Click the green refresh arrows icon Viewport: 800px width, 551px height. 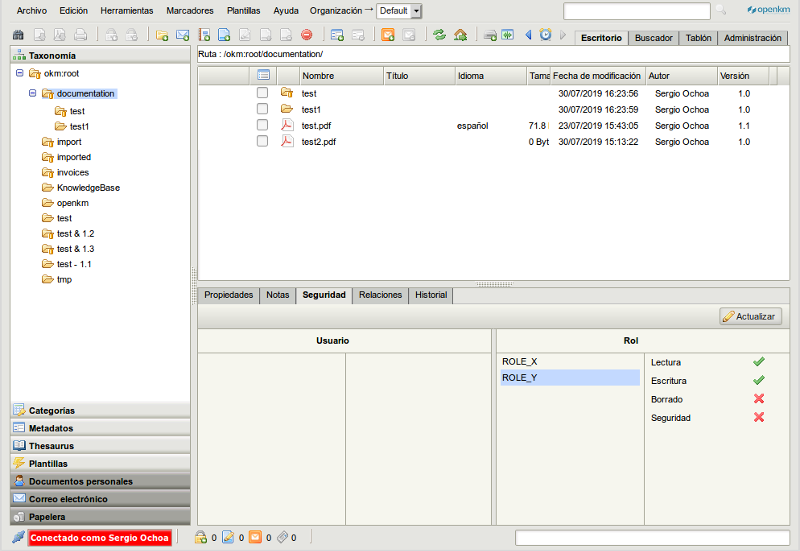[x=439, y=35]
